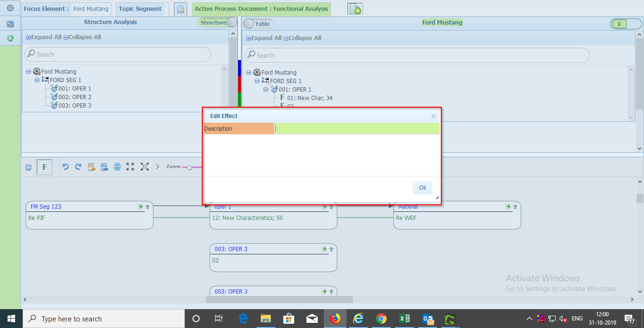Undo the last diagram action
Screen dimensions: 644x328
point(66,167)
